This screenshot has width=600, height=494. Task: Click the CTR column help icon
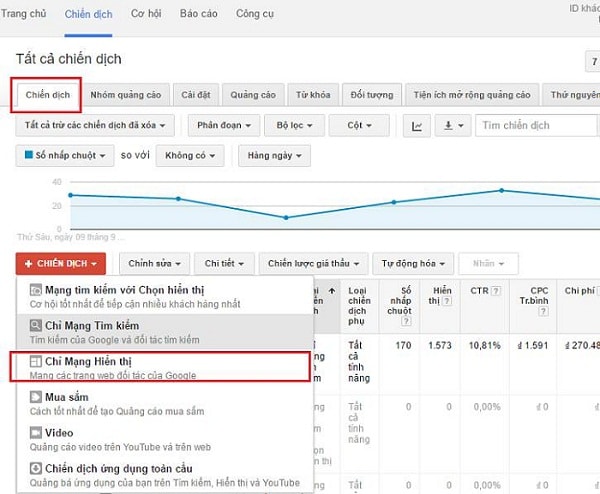[496, 290]
